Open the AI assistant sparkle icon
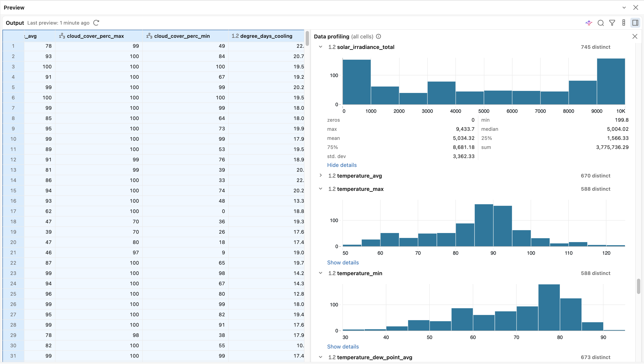 [589, 23]
